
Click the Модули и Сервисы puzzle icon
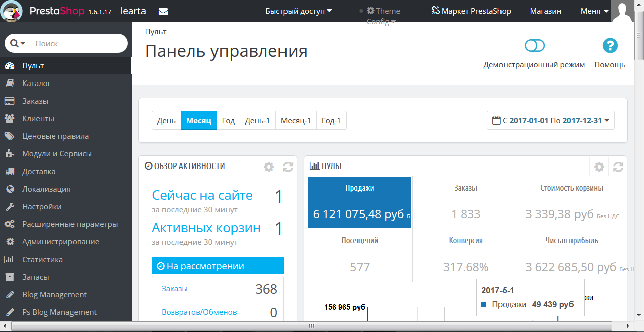point(9,154)
